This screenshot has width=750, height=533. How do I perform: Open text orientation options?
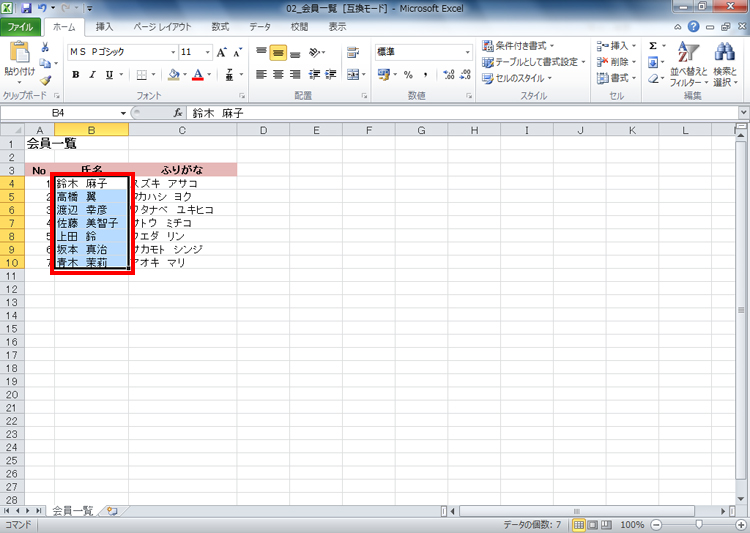pos(315,52)
